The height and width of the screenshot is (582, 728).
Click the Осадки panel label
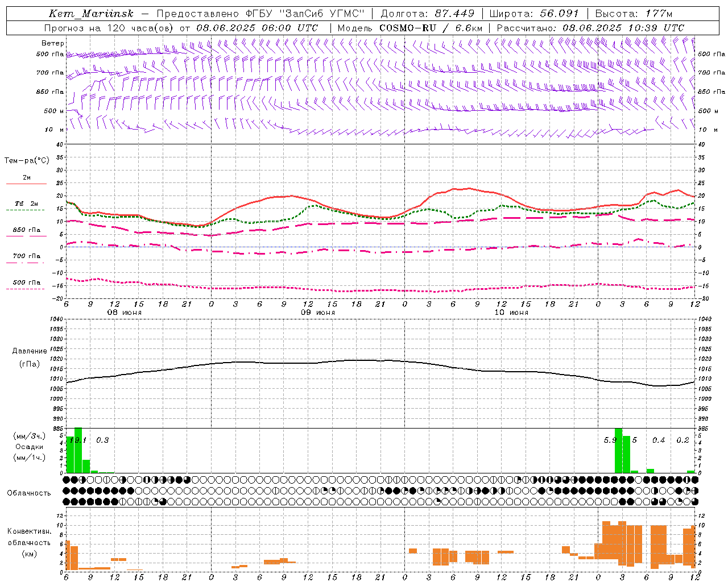click(29, 447)
